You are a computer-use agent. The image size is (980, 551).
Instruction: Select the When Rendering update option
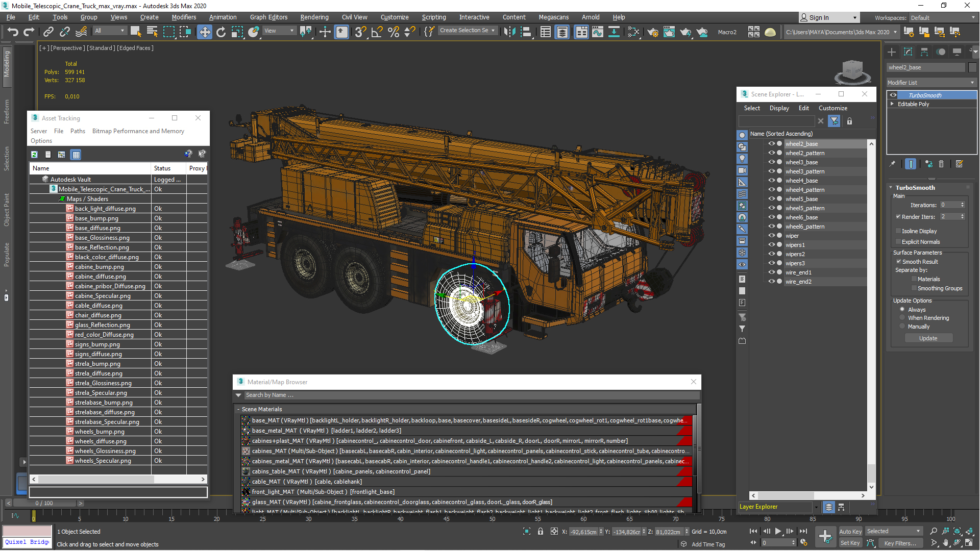[902, 318]
